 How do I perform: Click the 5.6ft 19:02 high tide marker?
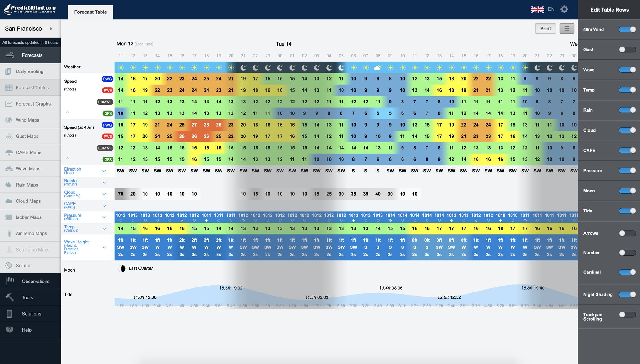click(231, 288)
